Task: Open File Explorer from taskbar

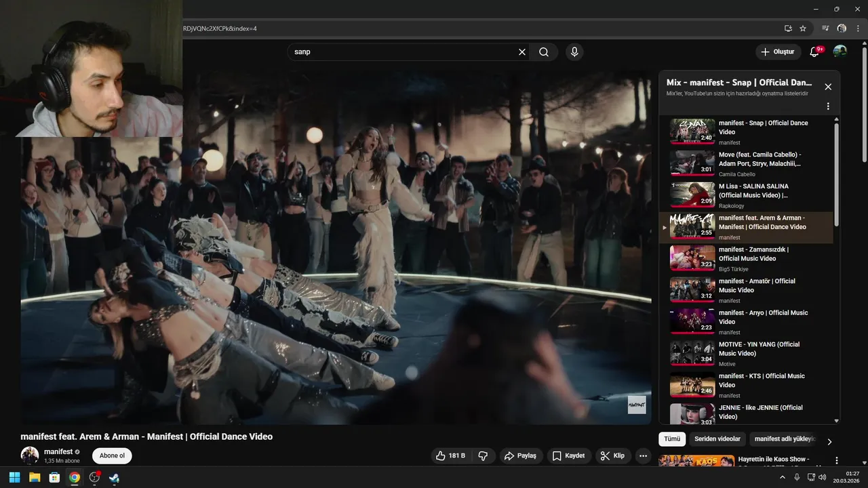Action: (34, 477)
